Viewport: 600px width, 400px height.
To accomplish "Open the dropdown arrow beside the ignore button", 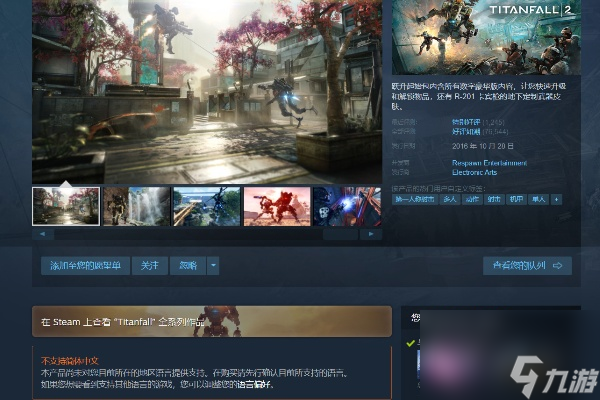I will pyautogui.click(x=213, y=265).
